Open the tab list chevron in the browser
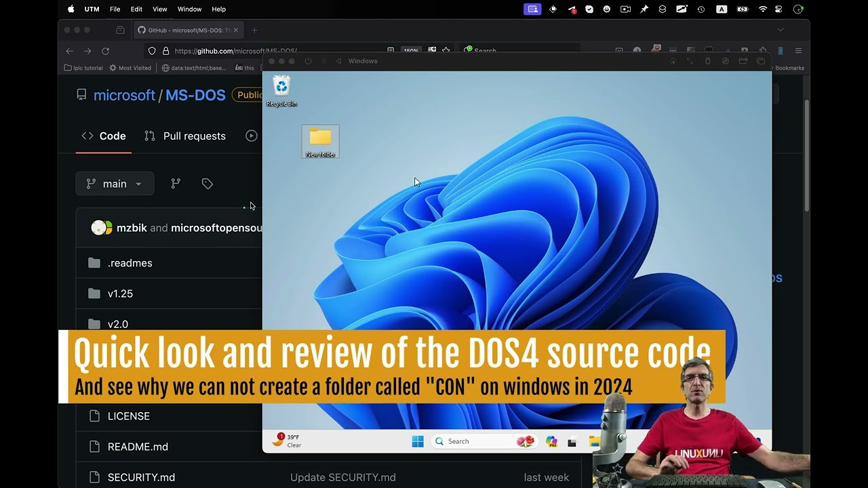 click(x=781, y=30)
